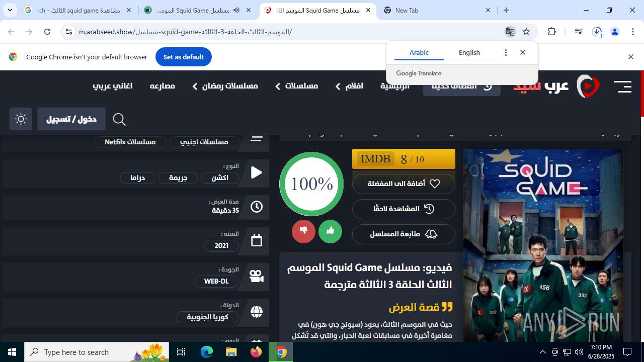This screenshot has width=644, height=362.
Task: Click the red thumbs-down dislike button
Action: click(x=303, y=231)
